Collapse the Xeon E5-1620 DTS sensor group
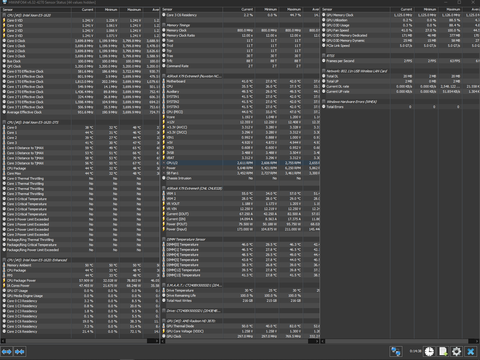The height and width of the screenshot is (360, 480). (x=4, y=122)
